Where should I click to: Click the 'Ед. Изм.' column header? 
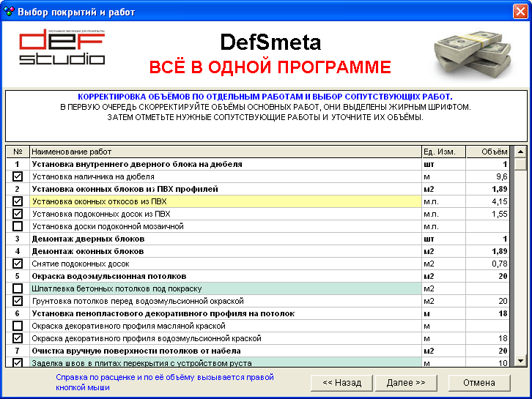click(443, 152)
